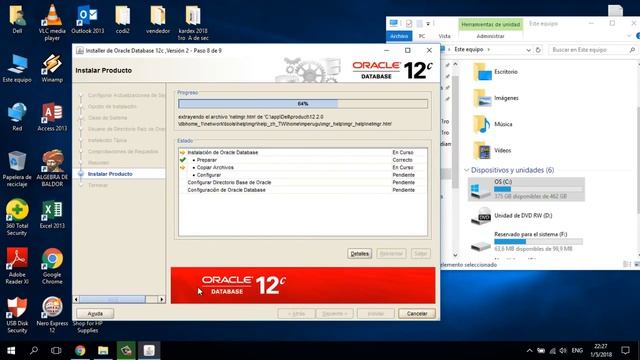Open the Dell desktop folder icon
The height and width of the screenshot is (360, 640).
pyautogui.click(x=17, y=18)
